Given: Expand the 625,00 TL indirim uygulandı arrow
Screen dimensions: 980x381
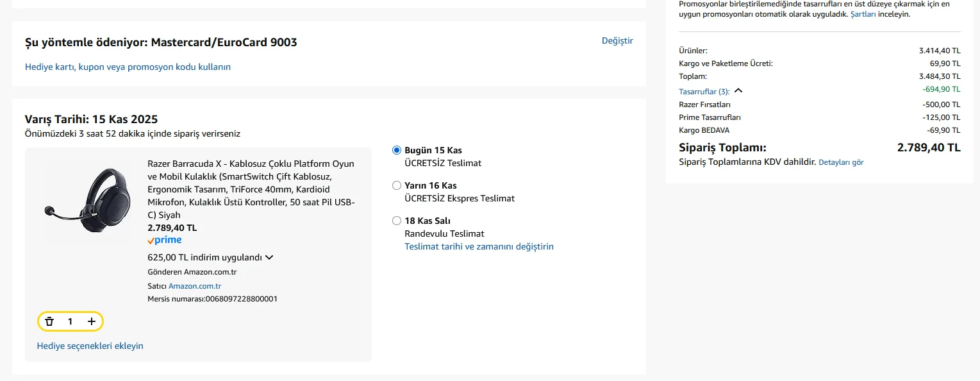Looking at the screenshot, I should (x=269, y=258).
